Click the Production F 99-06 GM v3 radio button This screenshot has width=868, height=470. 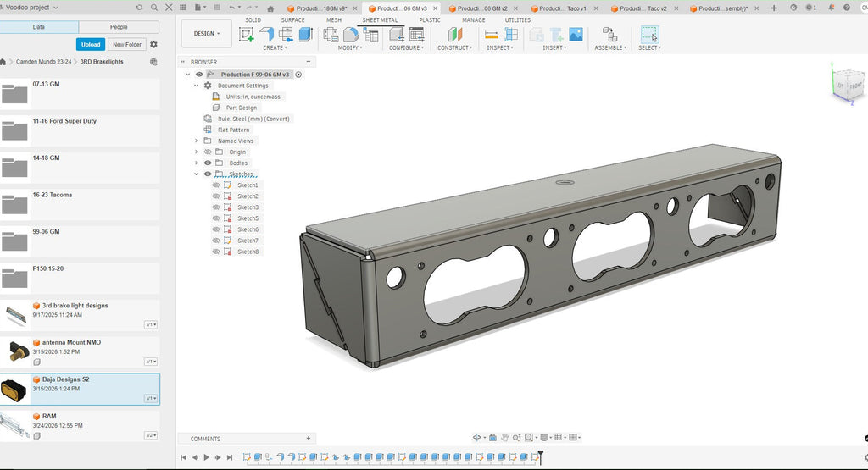point(298,75)
